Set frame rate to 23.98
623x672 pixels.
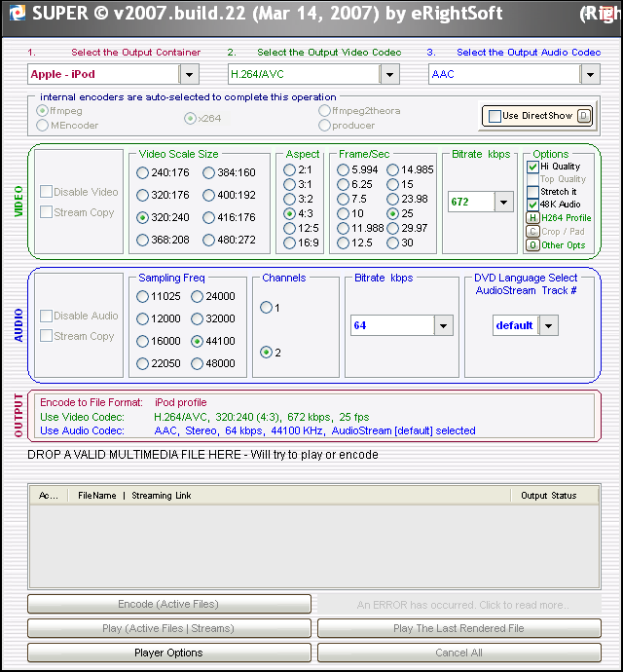click(392, 200)
